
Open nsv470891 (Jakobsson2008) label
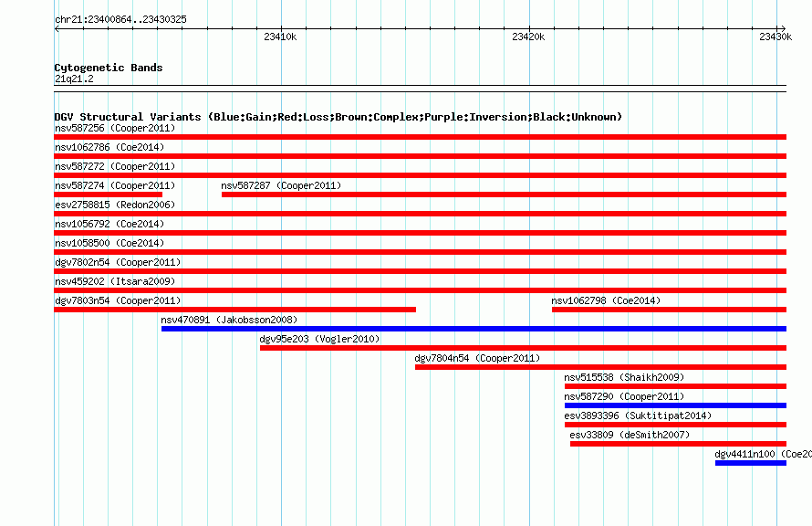pos(229,320)
